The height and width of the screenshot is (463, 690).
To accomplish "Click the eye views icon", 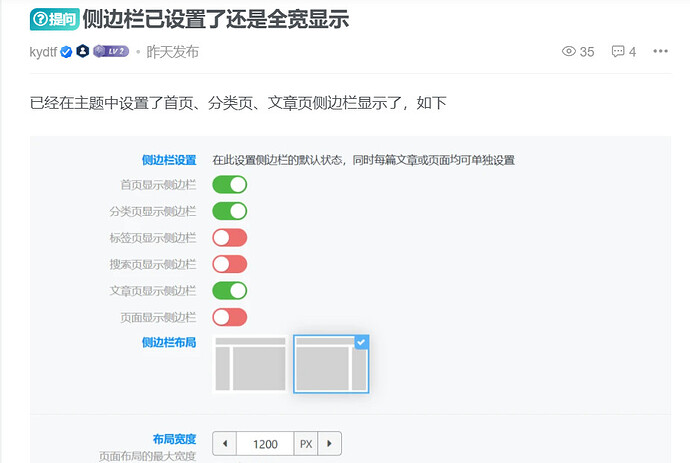I will [x=569, y=52].
